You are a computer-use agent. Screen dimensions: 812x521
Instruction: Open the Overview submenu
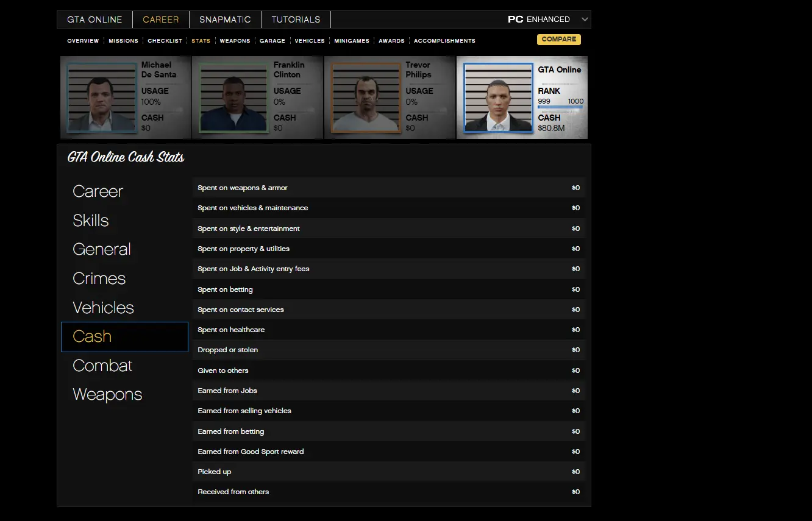(83, 41)
